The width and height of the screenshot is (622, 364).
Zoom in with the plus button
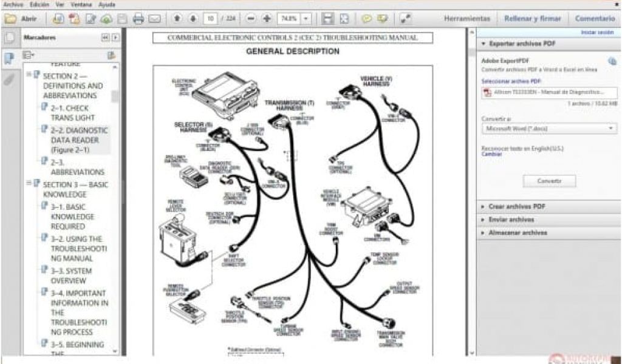267,19
